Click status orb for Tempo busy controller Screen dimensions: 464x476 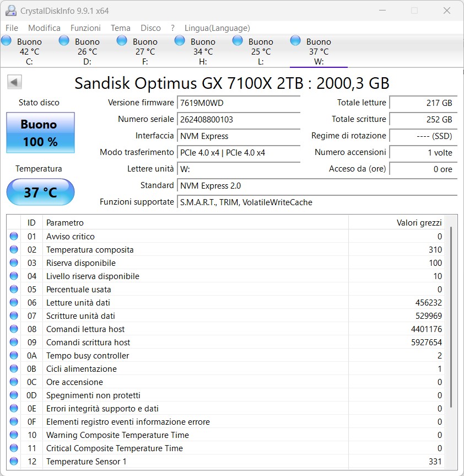coord(14,355)
